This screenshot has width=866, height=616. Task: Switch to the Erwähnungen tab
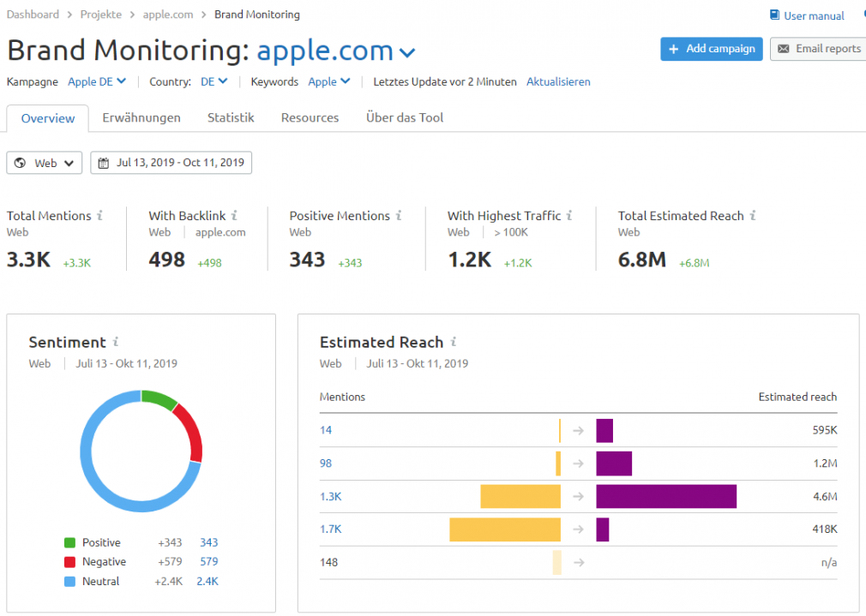pyautogui.click(x=141, y=117)
